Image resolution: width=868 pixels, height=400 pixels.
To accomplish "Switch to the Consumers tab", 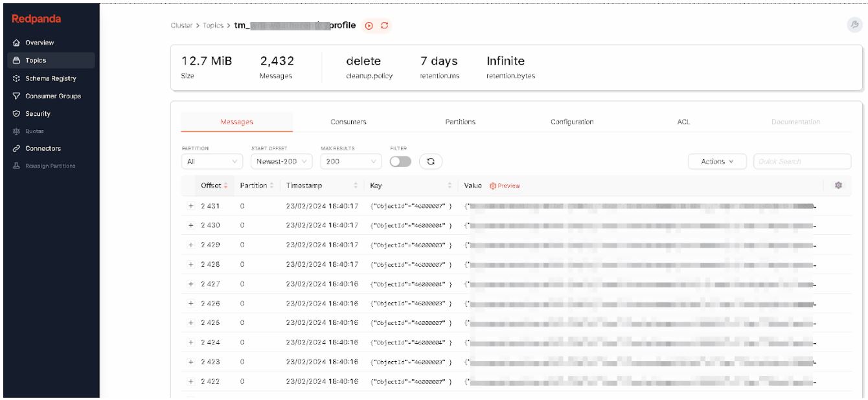I will coord(348,122).
